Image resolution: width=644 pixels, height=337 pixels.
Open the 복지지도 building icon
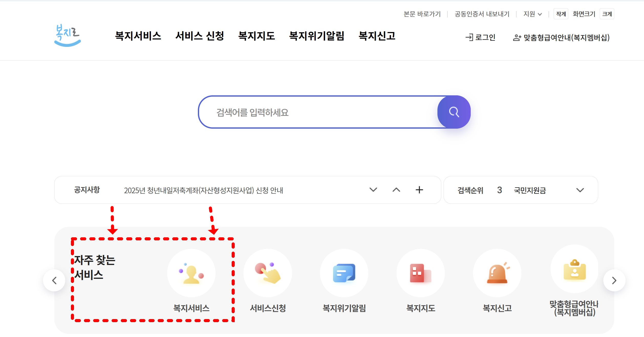point(420,273)
